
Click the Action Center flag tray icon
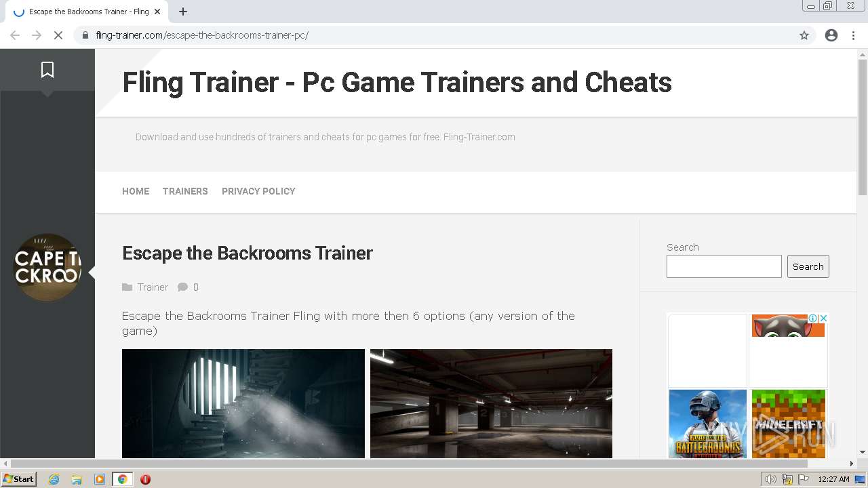pyautogui.click(x=804, y=479)
